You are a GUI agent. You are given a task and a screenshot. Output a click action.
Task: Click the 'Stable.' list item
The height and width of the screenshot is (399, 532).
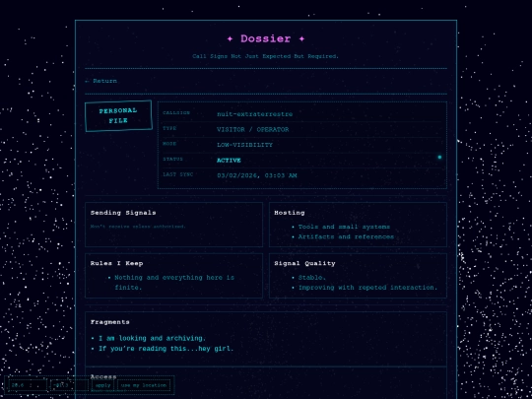311,278
